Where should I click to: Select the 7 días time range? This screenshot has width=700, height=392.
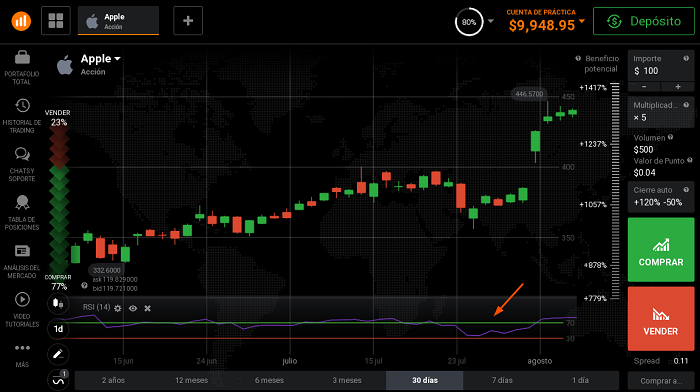click(502, 380)
